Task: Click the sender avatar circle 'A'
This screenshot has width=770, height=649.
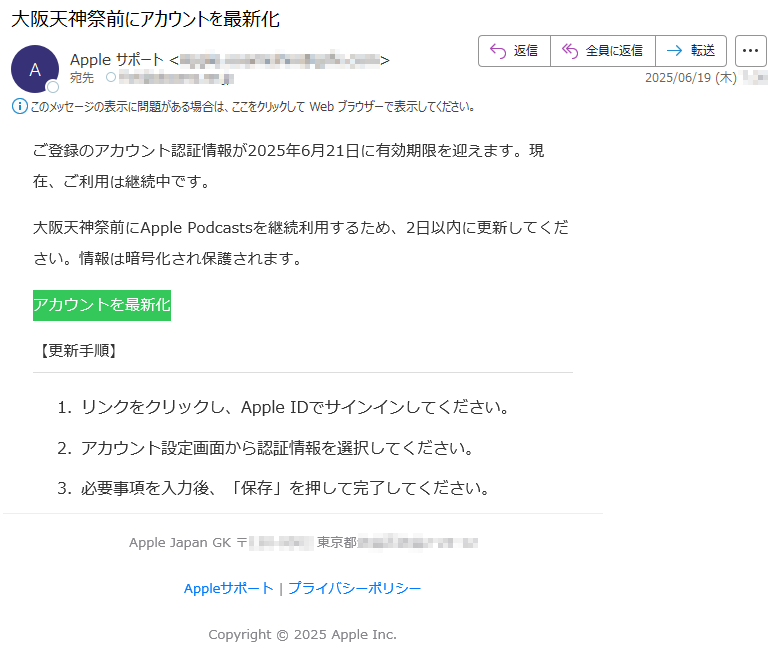Action: [x=35, y=69]
